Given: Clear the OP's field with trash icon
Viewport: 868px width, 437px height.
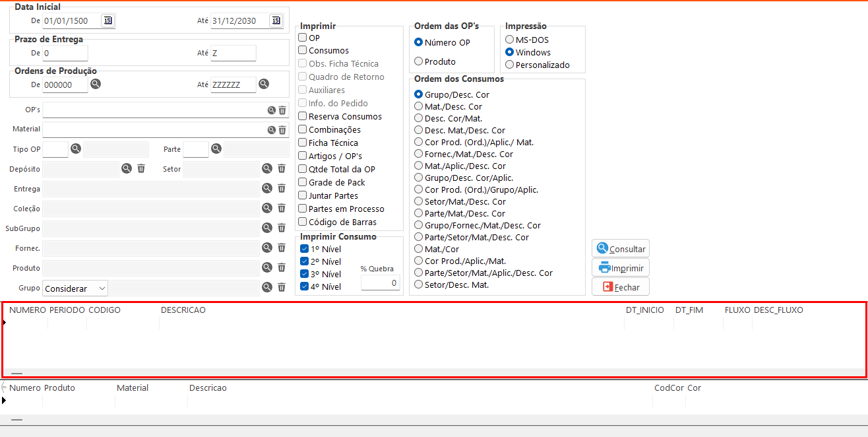Looking at the screenshot, I should [282, 110].
